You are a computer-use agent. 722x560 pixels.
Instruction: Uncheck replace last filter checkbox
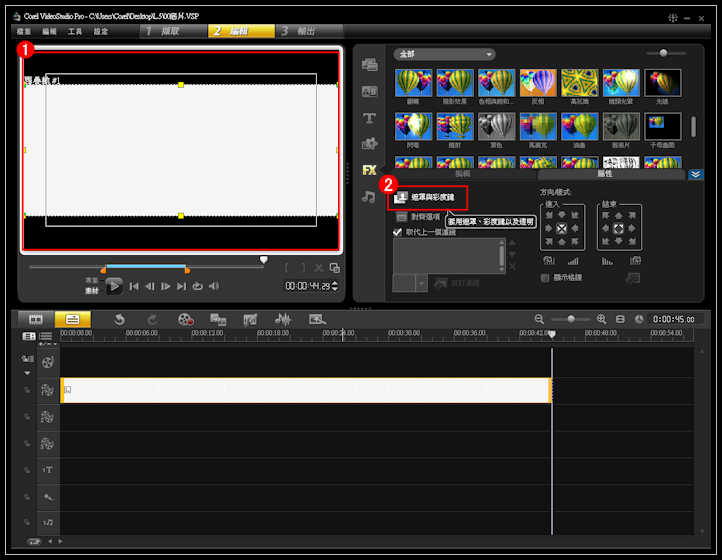click(397, 232)
